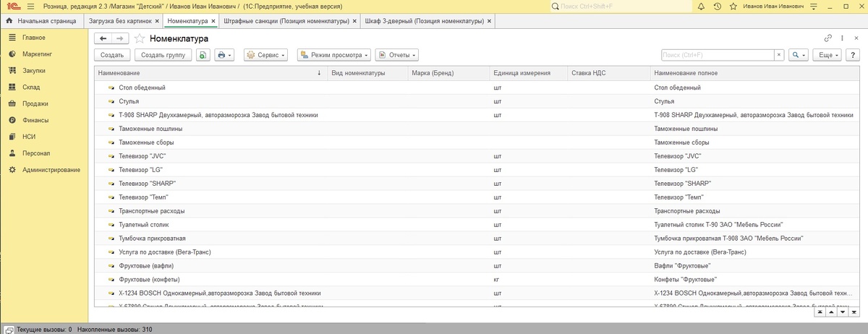This screenshot has width=868, height=334.
Task: Open help with the question mark button
Action: click(853, 55)
